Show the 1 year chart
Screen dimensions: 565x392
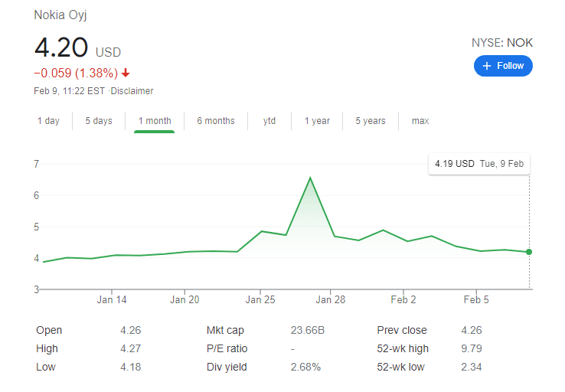[x=317, y=121]
